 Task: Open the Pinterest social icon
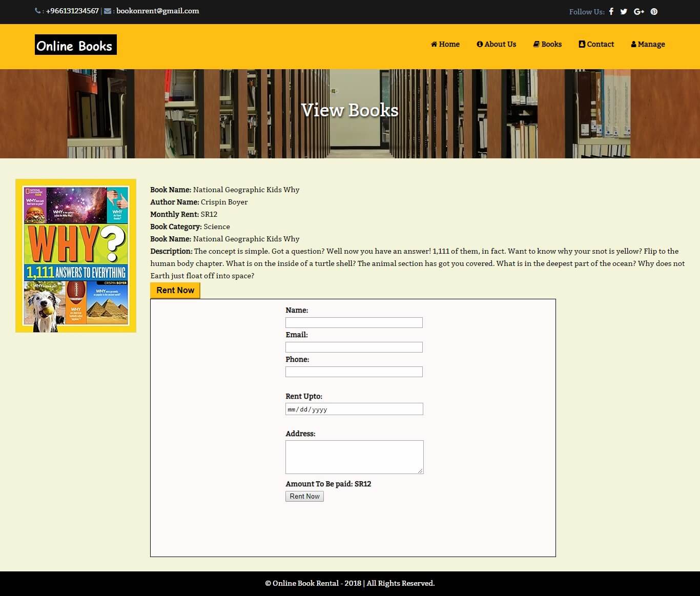(x=654, y=11)
